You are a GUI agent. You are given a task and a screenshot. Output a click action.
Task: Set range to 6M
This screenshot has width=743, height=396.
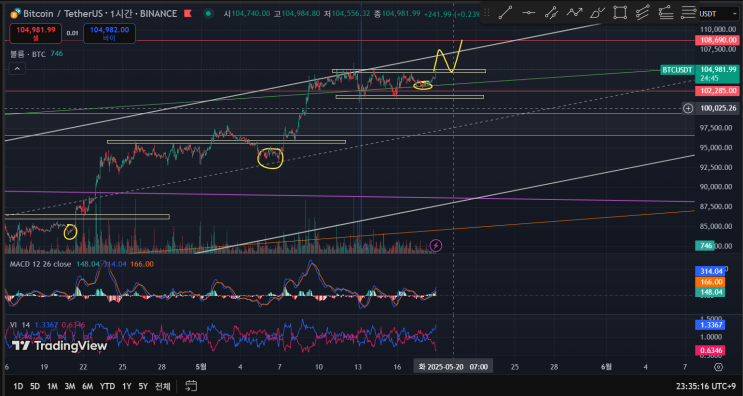click(x=88, y=386)
